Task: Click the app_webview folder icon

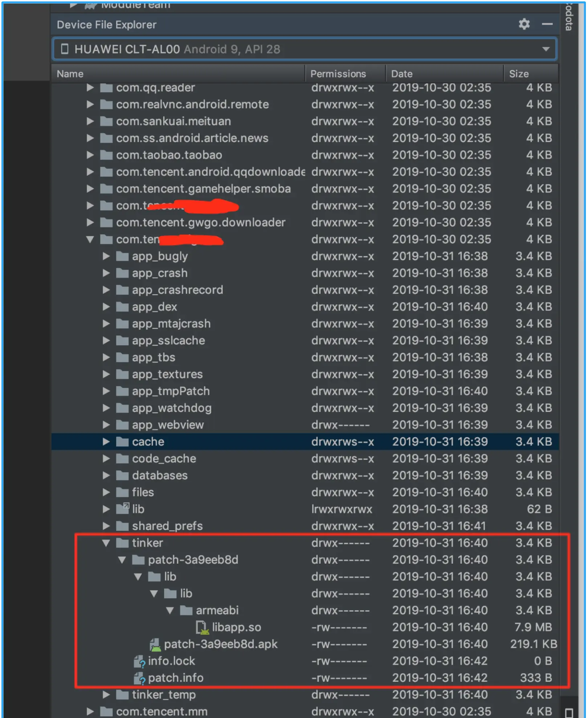Action: (x=122, y=425)
